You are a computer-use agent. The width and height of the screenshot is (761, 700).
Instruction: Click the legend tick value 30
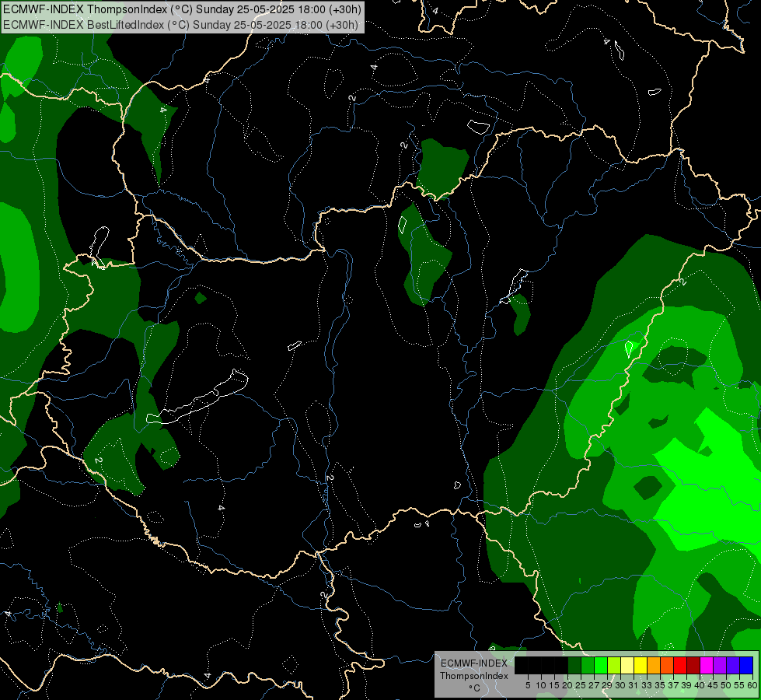pyautogui.click(x=620, y=685)
